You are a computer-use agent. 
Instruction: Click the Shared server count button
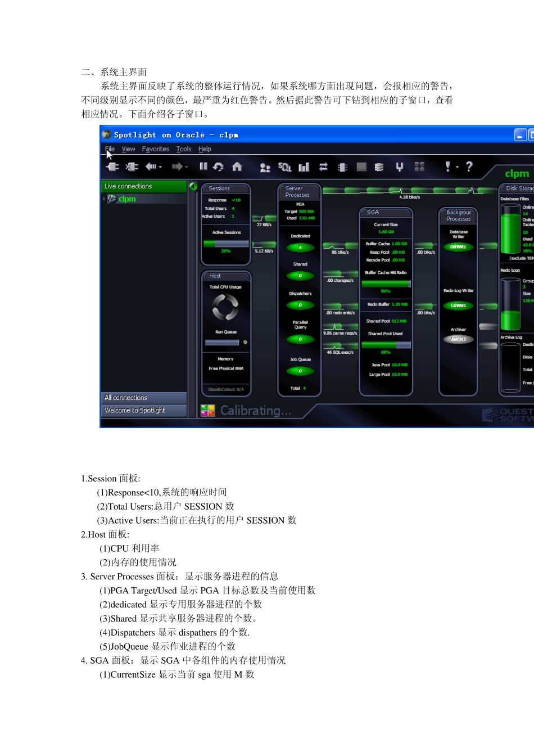click(x=300, y=276)
